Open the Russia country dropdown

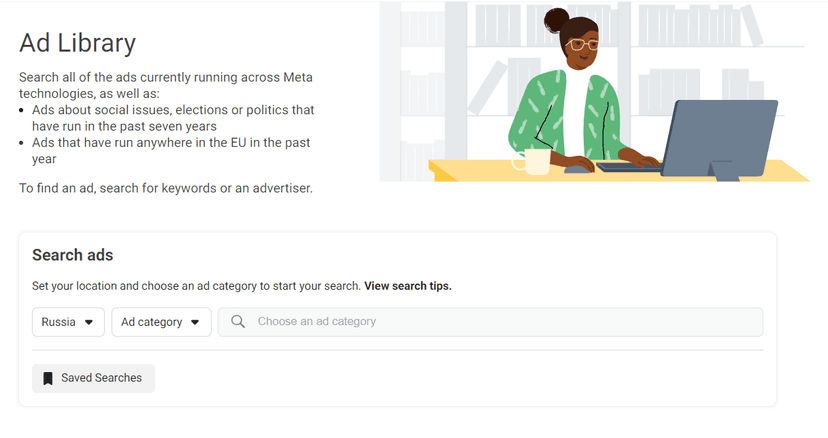(x=68, y=322)
